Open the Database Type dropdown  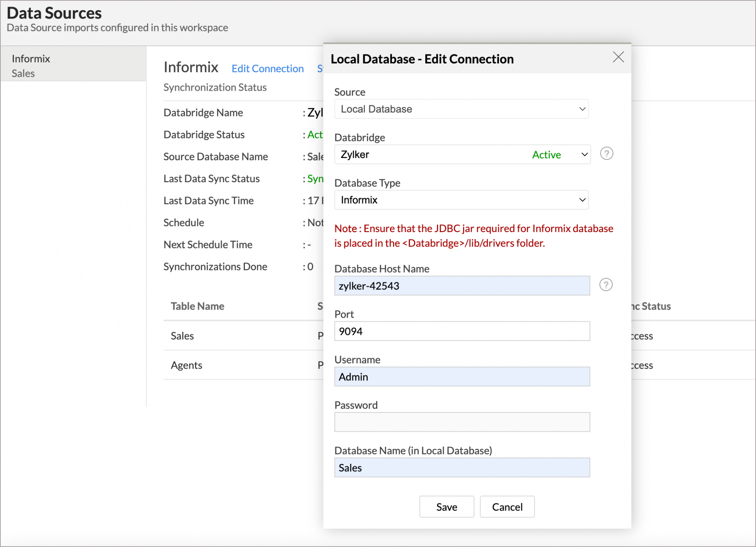point(461,200)
